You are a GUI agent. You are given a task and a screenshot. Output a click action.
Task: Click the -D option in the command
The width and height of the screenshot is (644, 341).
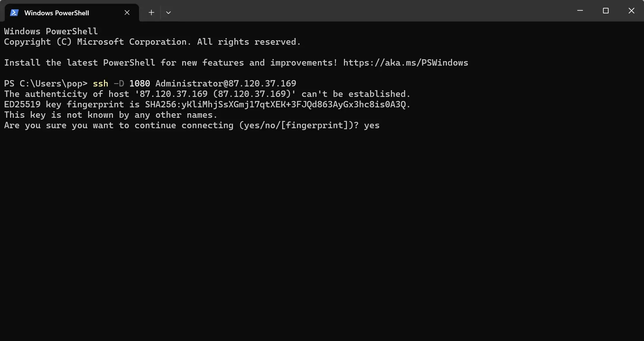(x=119, y=83)
